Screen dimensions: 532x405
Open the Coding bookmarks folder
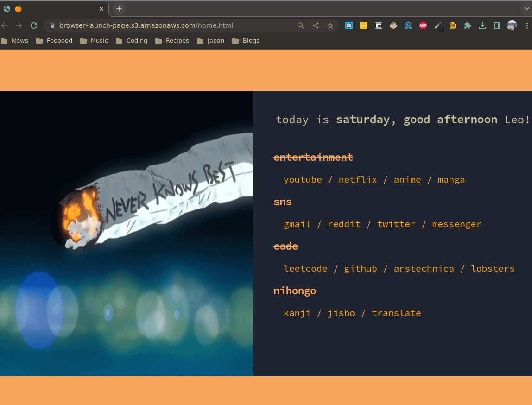click(132, 41)
